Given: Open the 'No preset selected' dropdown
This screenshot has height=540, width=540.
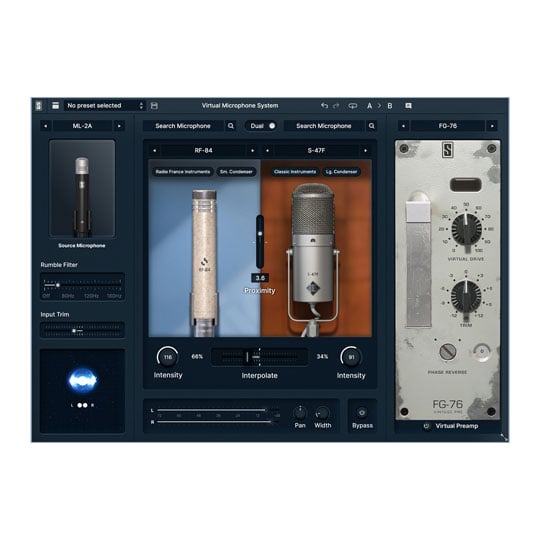Looking at the screenshot, I should [x=105, y=105].
